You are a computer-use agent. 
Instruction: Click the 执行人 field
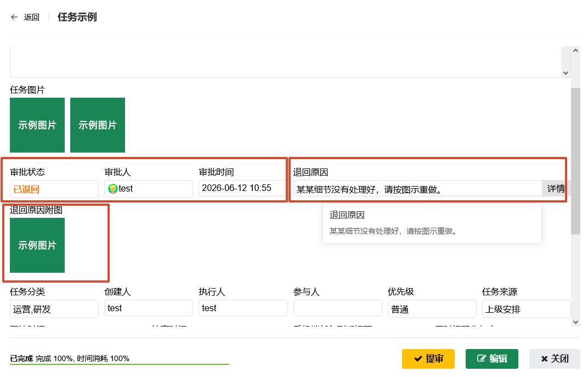243,308
